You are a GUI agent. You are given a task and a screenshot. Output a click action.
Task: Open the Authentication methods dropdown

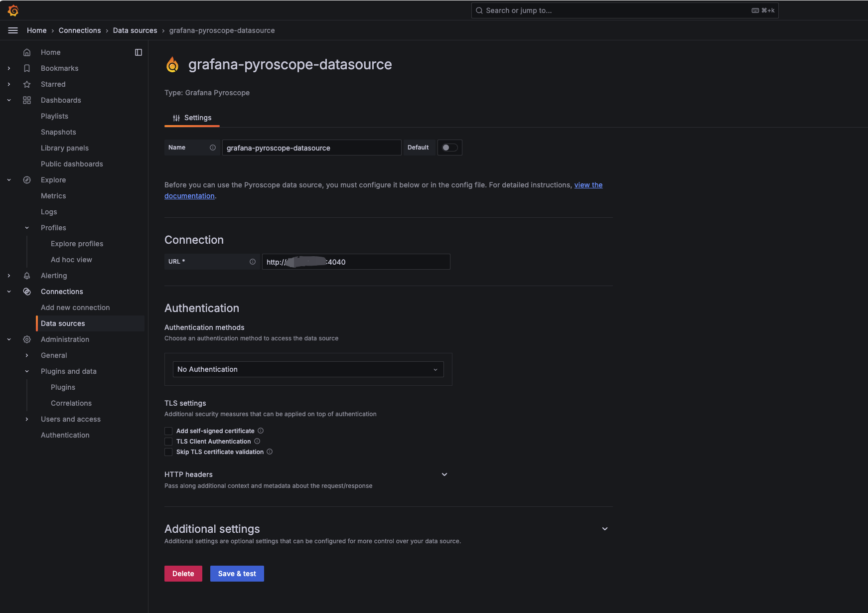tap(307, 369)
